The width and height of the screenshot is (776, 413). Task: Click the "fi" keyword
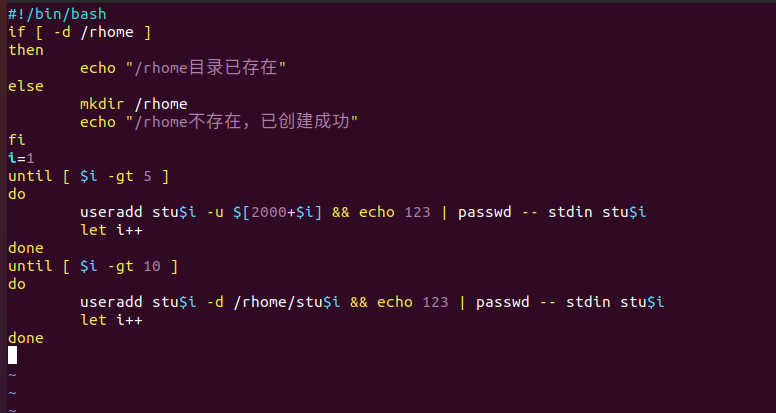17,140
